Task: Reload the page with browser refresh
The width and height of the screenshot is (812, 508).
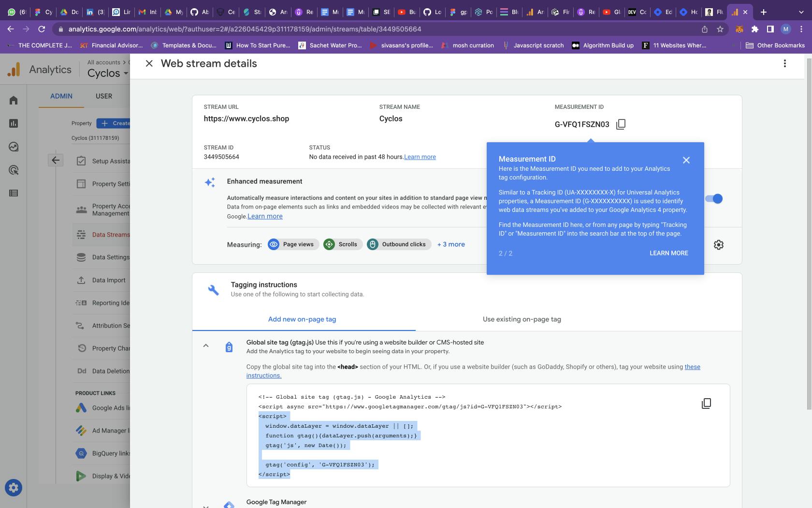Action: point(42,29)
